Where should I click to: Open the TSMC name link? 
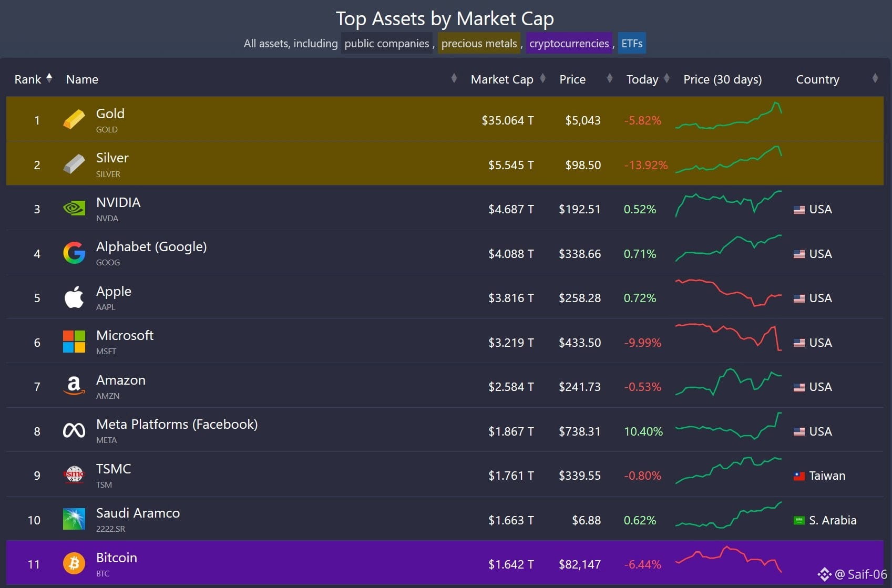coord(114,469)
